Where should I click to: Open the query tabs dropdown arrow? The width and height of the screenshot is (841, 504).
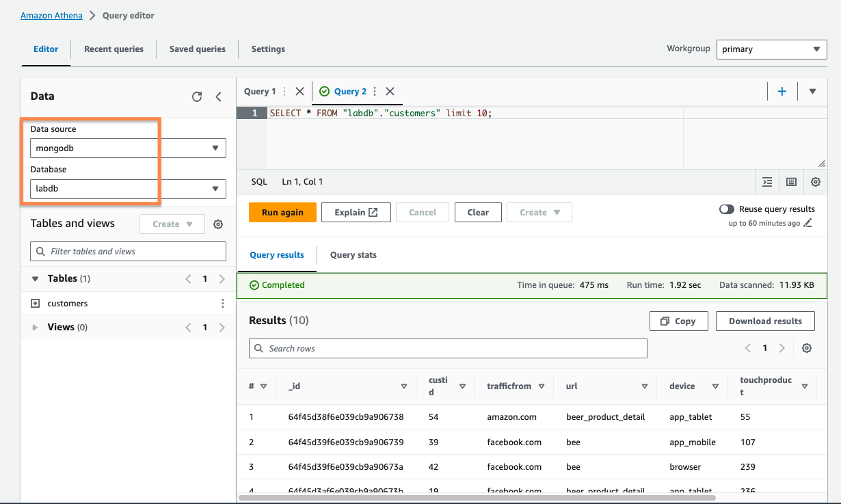[812, 91]
